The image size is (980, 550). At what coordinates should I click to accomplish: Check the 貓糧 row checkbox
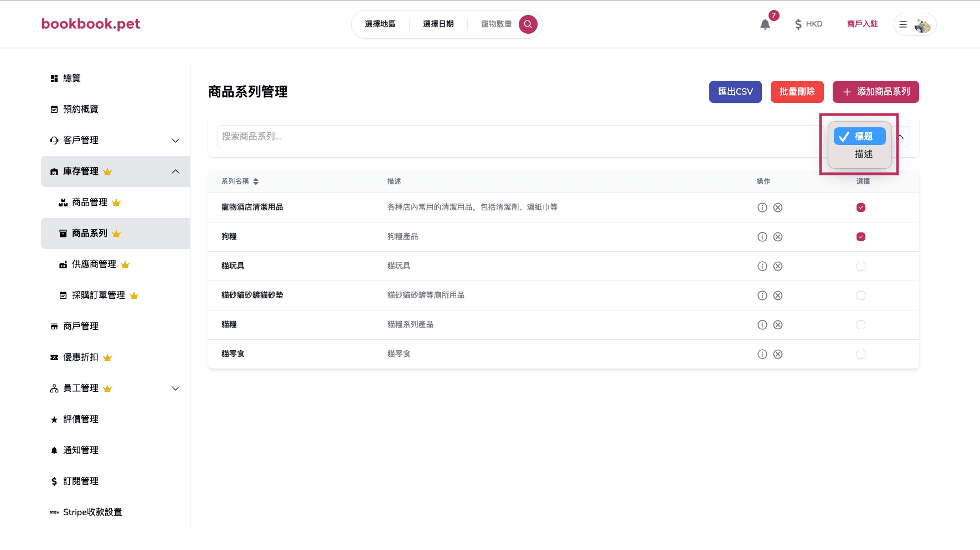point(861,325)
